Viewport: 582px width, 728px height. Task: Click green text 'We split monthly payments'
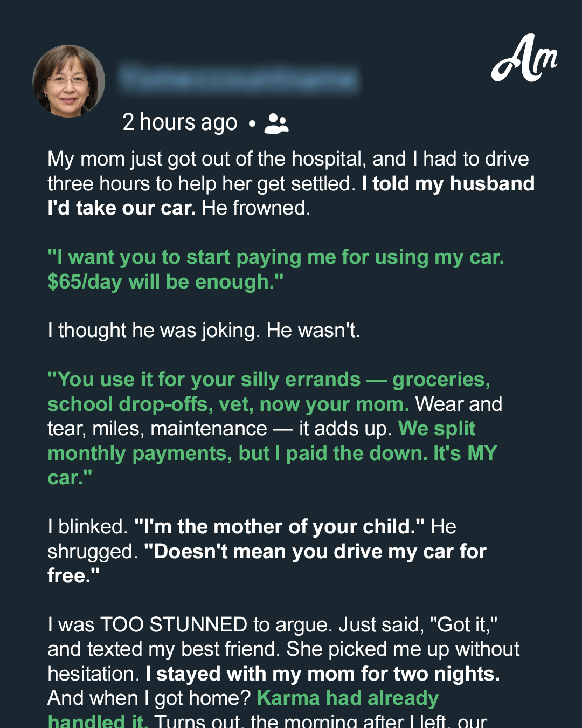coord(261,441)
